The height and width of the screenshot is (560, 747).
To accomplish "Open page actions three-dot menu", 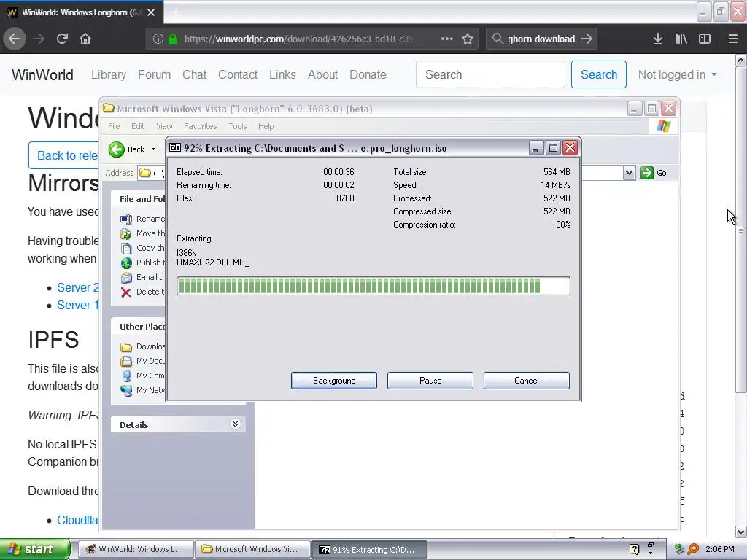I will click(x=447, y=39).
